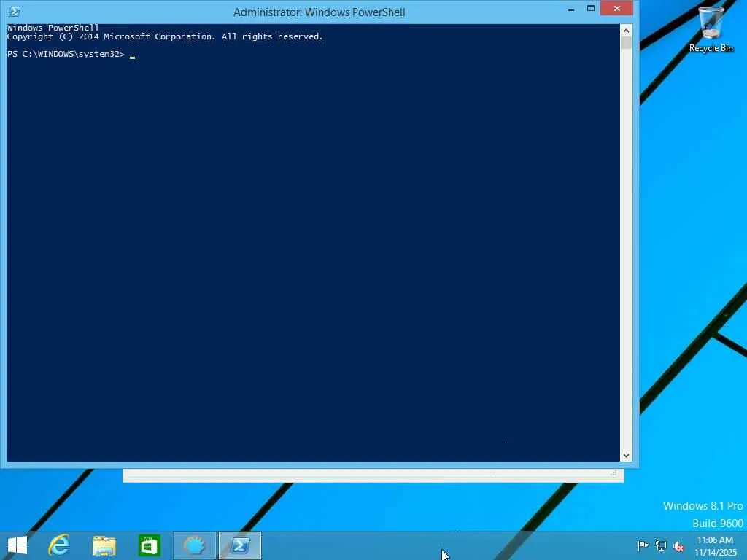The image size is (747, 560).
Task: Open Action Center flag tray icon
Action: point(643,545)
